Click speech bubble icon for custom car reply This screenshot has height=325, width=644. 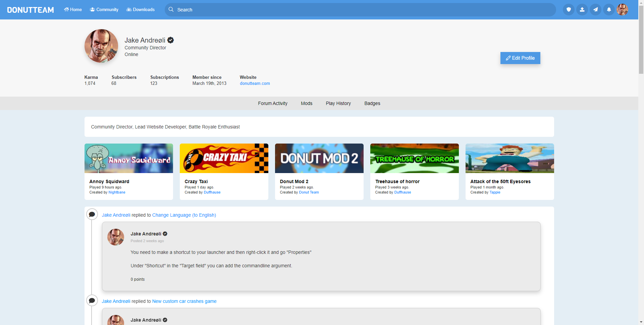click(x=92, y=301)
